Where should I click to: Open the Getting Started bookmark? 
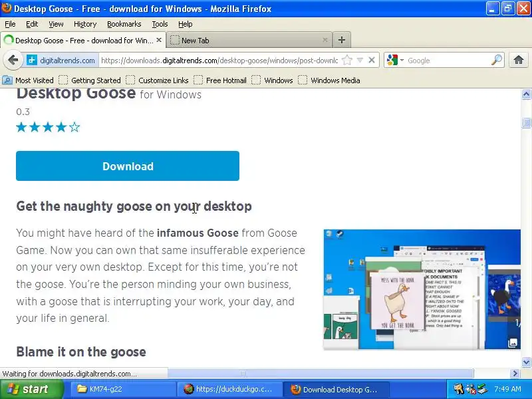[x=90, y=80]
